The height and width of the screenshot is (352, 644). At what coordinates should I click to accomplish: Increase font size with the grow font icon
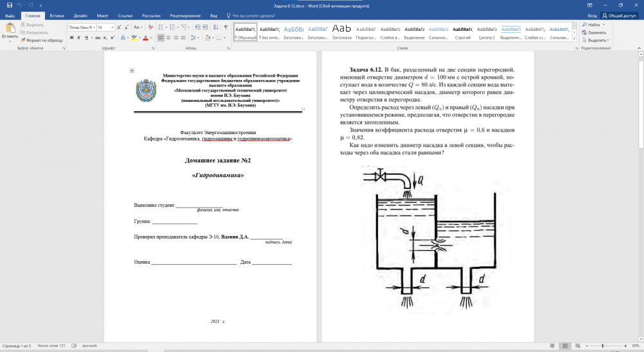click(119, 28)
